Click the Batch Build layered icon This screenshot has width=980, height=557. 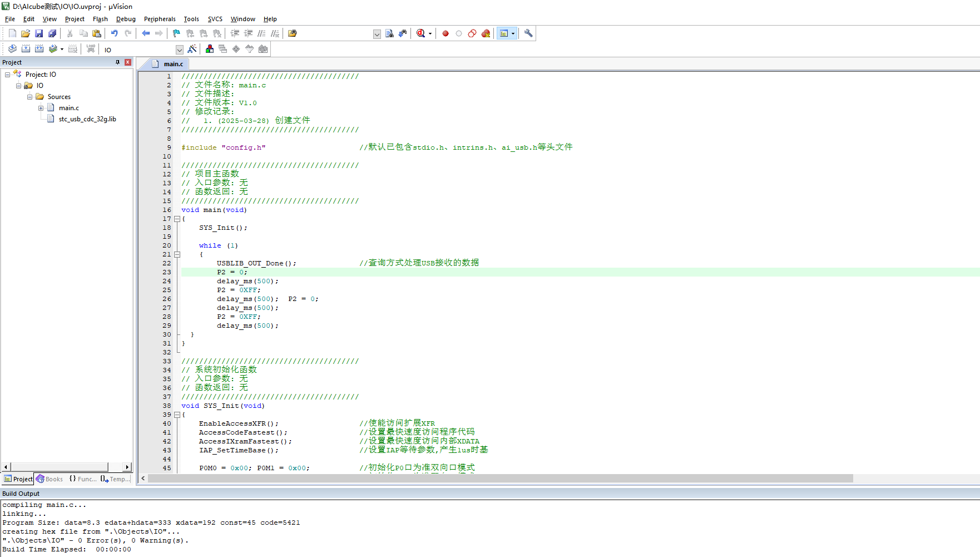coord(53,49)
